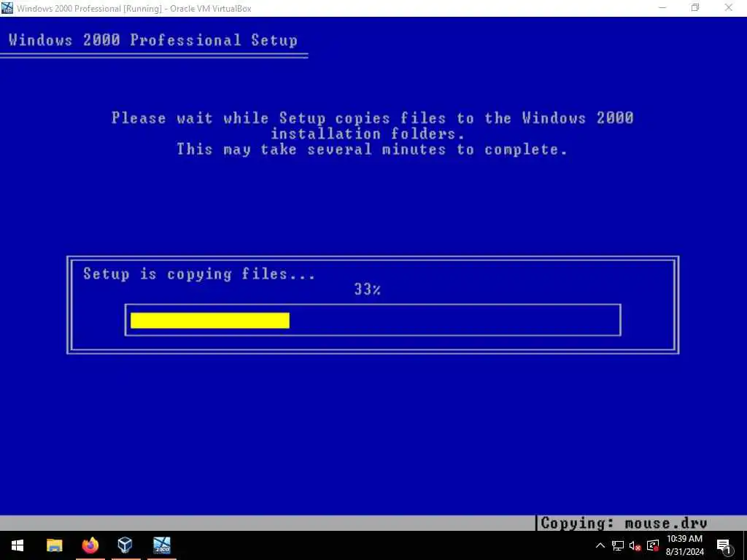Open the network status tray icon
The height and width of the screenshot is (560, 747).
point(618,545)
